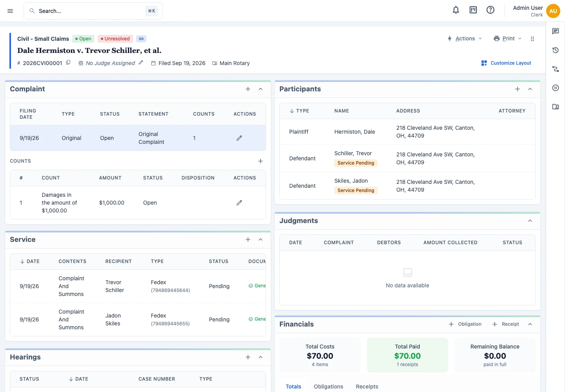
Task: Open the history sidebar icon
Action: [x=556, y=50]
